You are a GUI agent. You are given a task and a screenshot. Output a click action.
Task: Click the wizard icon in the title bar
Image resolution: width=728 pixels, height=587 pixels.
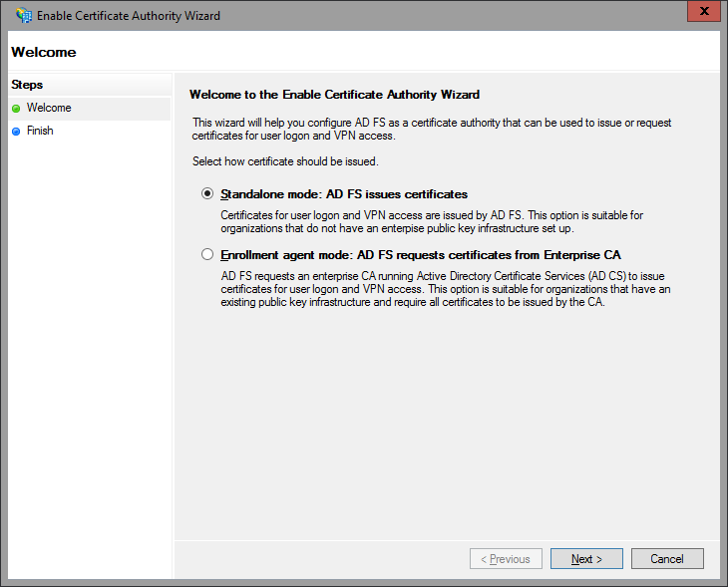coord(23,16)
